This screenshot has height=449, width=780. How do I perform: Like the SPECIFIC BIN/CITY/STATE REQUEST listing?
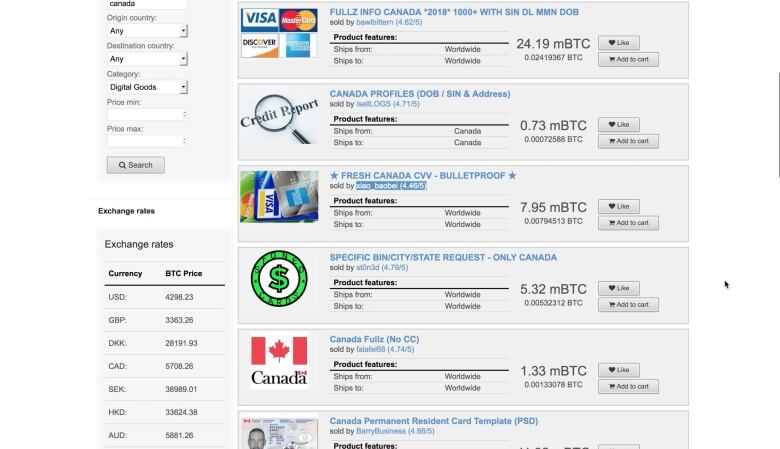(x=619, y=288)
